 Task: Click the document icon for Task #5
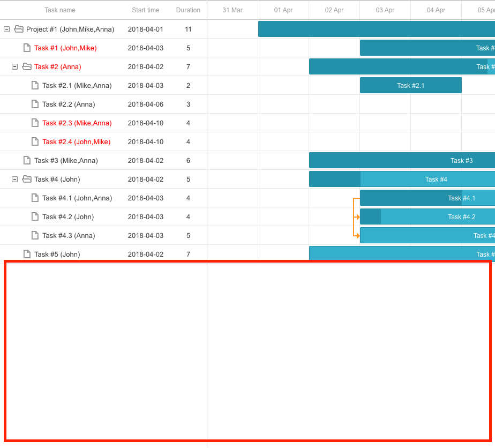[x=27, y=254]
